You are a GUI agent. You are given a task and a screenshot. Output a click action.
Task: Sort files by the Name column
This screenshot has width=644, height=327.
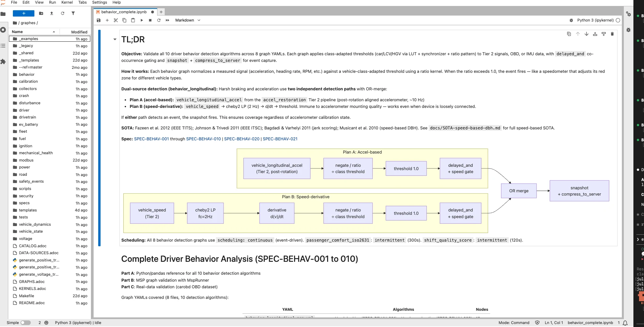pyautogui.click(x=34, y=32)
